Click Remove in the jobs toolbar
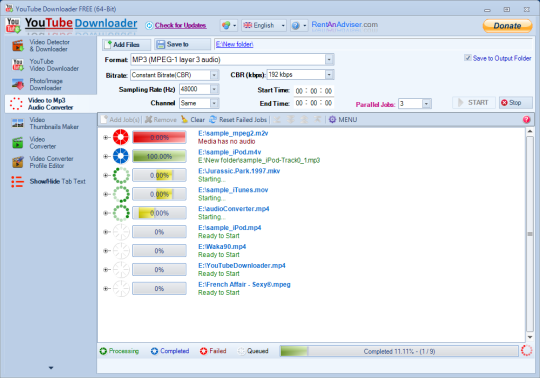Image resolution: width=540 pixels, height=378 pixels. [x=161, y=120]
